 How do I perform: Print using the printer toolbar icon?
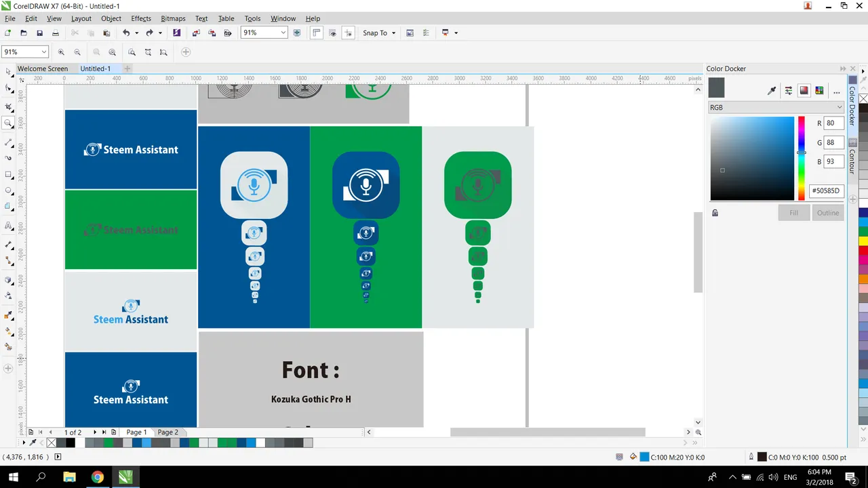[x=56, y=33]
